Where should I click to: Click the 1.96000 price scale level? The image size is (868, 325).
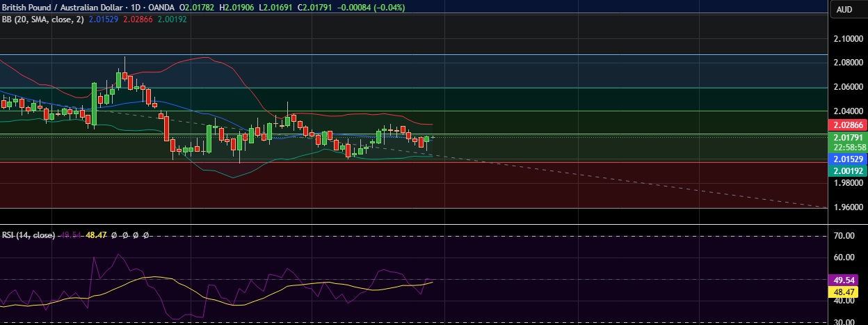pyautogui.click(x=848, y=207)
